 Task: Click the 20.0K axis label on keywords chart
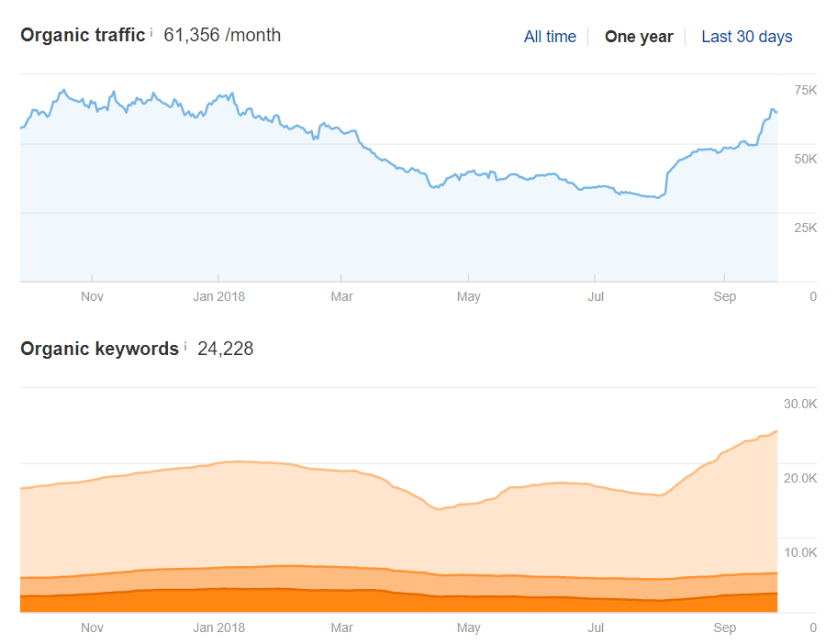[x=799, y=478]
